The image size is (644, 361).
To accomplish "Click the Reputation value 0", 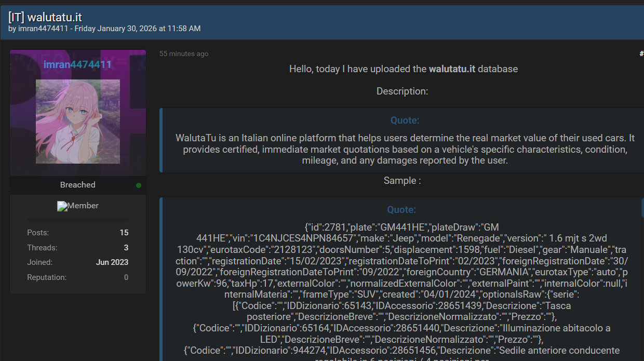I will (x=126, y=277).
